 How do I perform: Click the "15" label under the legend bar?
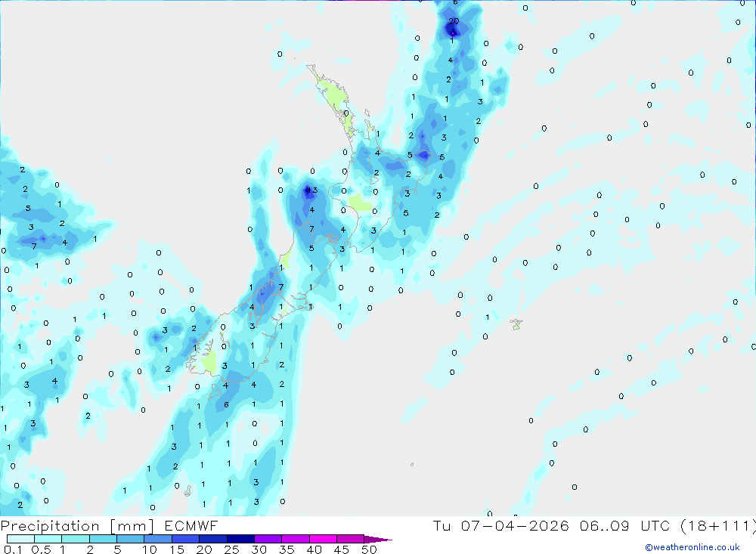point(177,549)
